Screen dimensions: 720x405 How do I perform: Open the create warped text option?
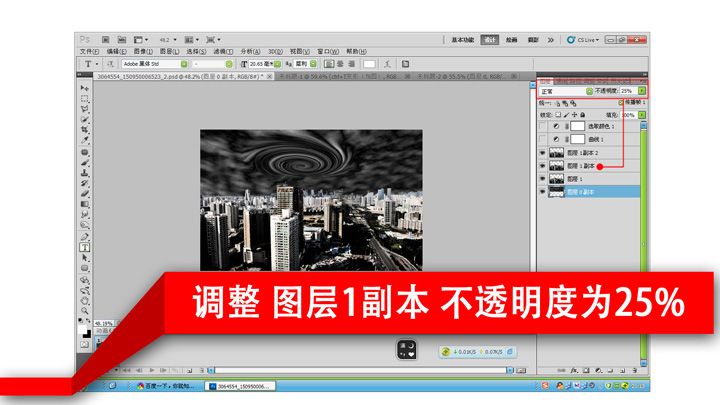(388, 64)
